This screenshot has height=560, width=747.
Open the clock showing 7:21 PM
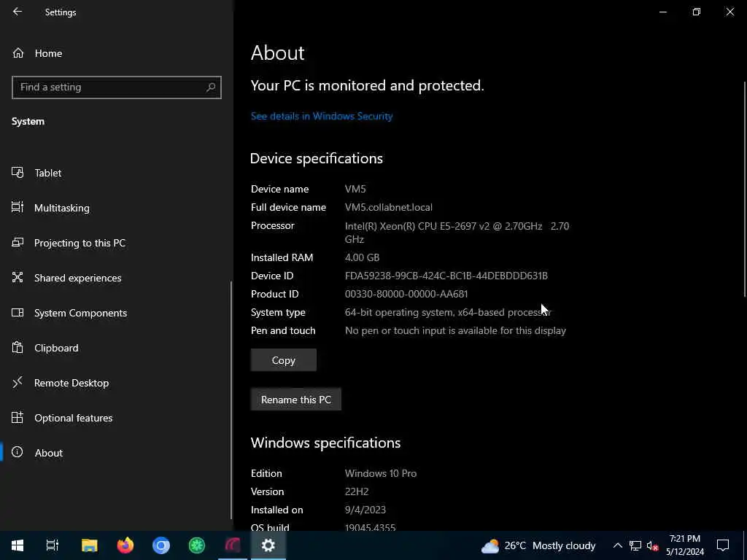[x=684, y=545]
